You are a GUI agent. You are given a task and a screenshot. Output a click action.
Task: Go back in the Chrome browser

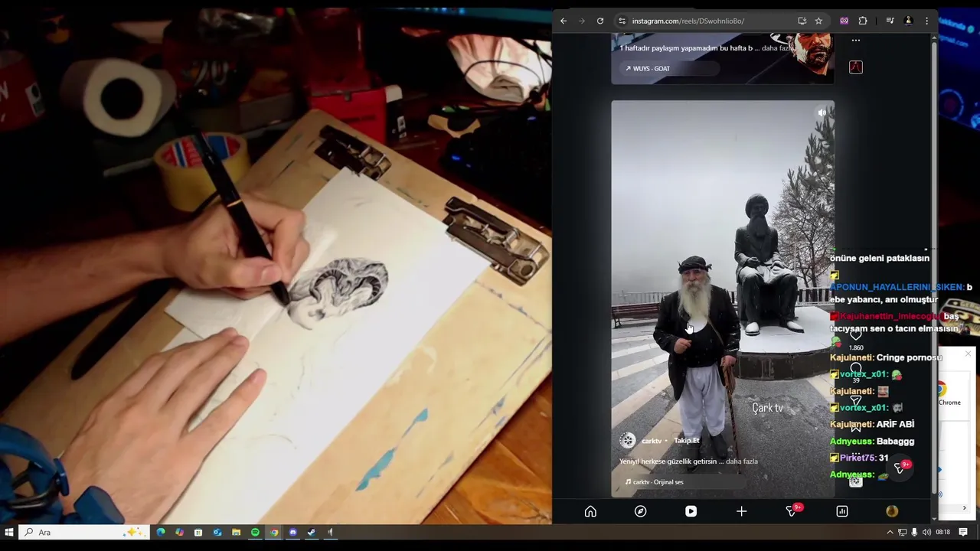click(563, 21)
